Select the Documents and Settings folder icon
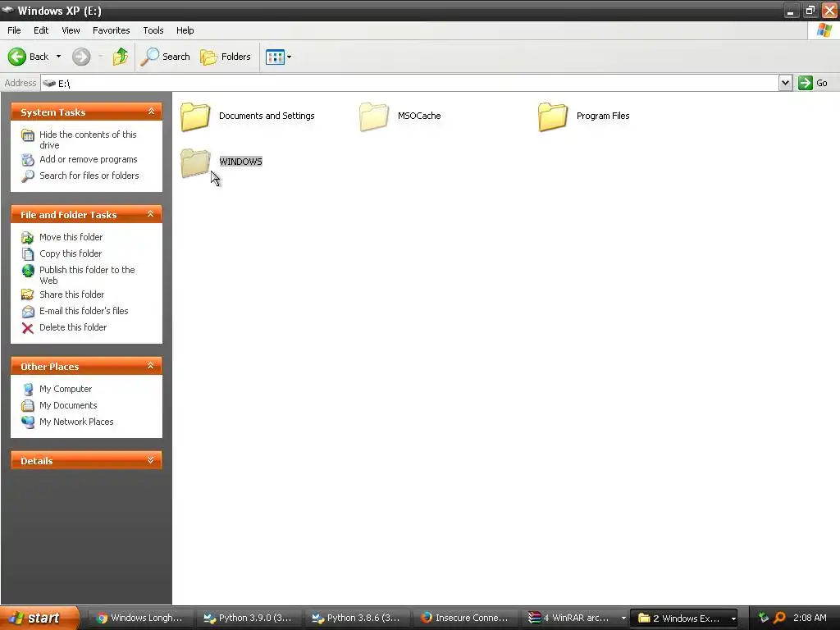This screenshot has height=630, width=840. [x=195, y=116]
